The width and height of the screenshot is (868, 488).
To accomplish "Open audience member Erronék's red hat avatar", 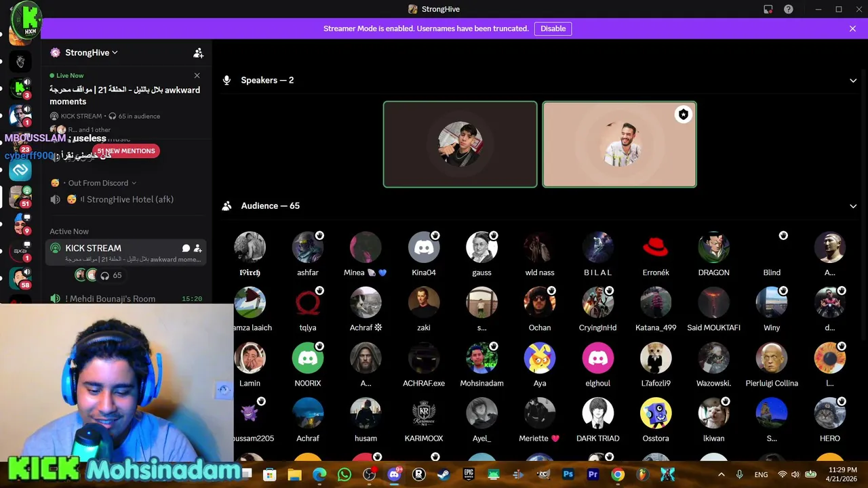I will point(656,247).
